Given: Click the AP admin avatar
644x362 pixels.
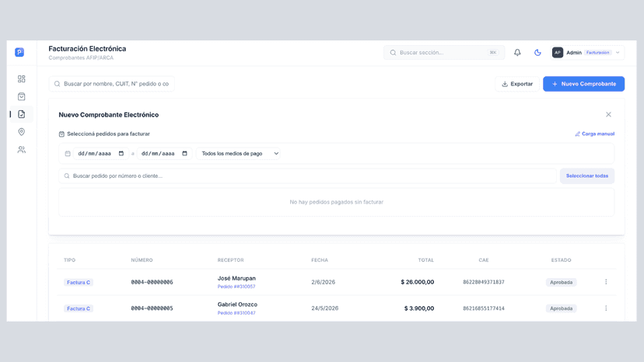Looking at the screenshot, I should [x=558, y=53].
